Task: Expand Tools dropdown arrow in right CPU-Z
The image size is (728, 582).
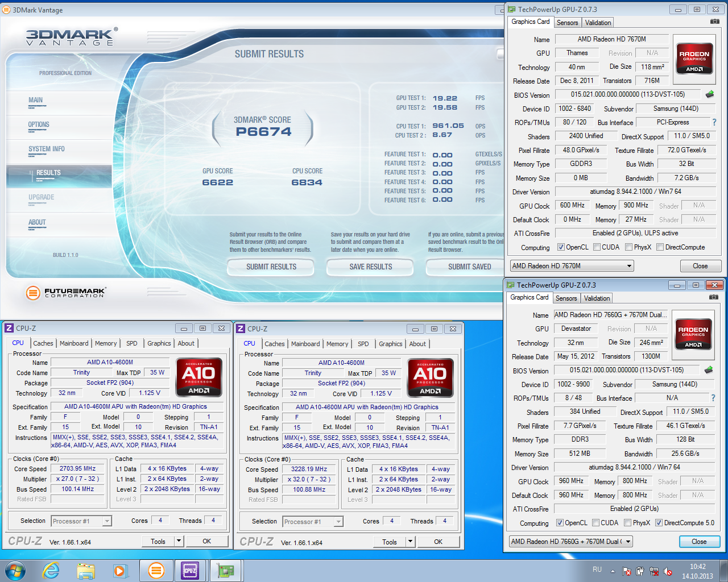Action: tap(410, 542)
